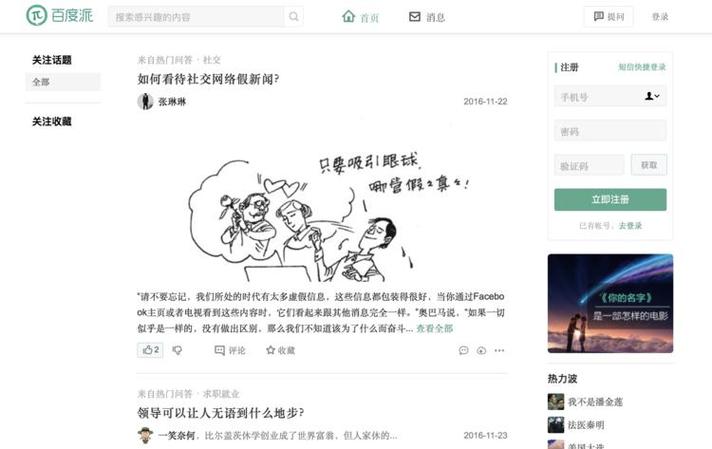Viewport: 712px width, 449px height.
Task: Open the 首页 home icon
Action: click(x=349, y=17)
